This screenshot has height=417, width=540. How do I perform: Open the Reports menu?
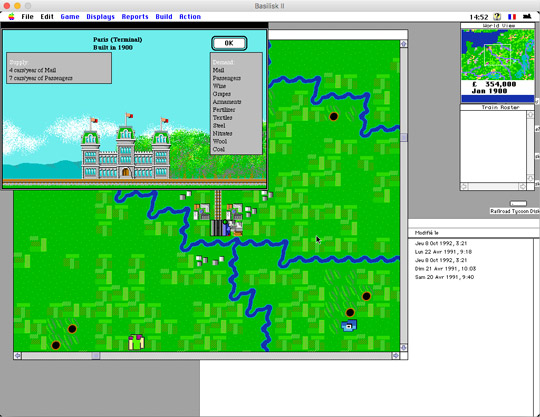pyautogui.click(x=135, y=17)
